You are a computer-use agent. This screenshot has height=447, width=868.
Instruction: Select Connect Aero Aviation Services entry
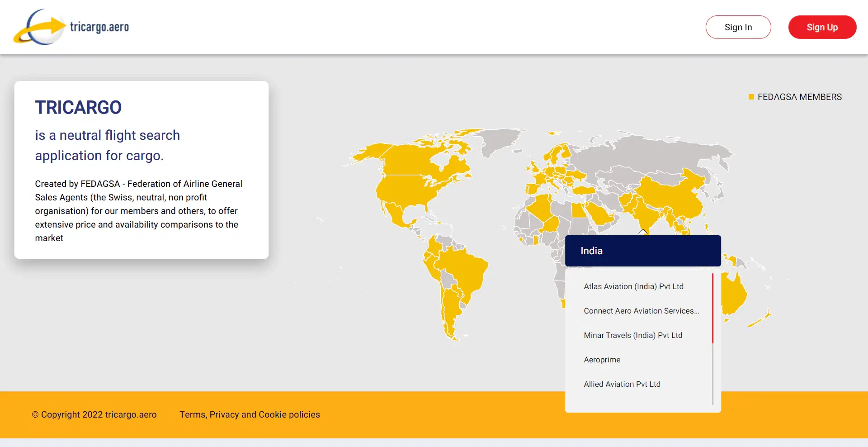pyautogui.click(x=641, y=311)
